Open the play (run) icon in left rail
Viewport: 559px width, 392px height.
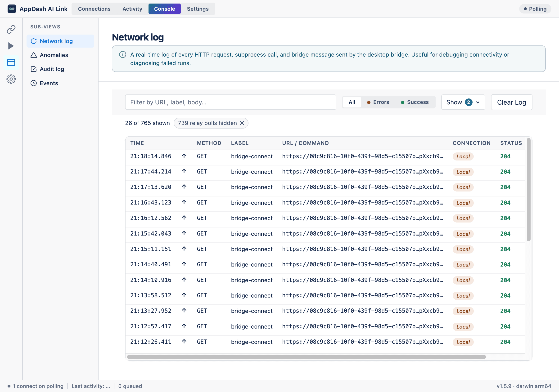coord(11,46)
